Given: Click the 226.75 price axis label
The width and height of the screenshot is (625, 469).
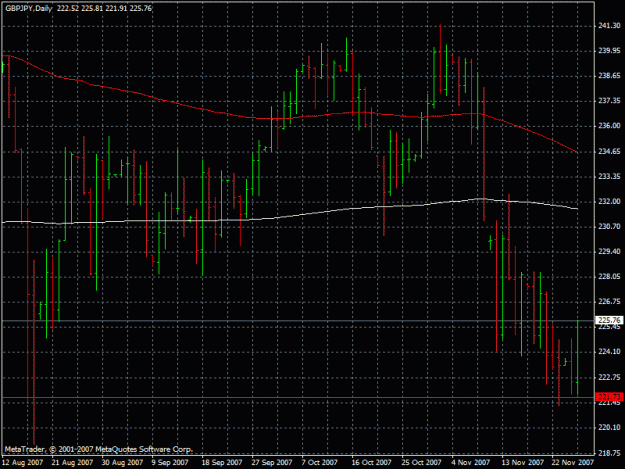Looking at the screenshot, I should (609, 302).
